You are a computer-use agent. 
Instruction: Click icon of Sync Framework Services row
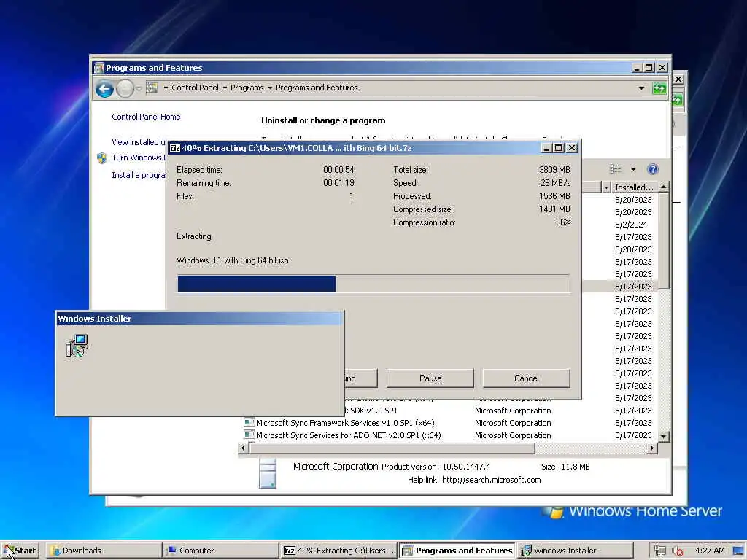click(249, 422)
